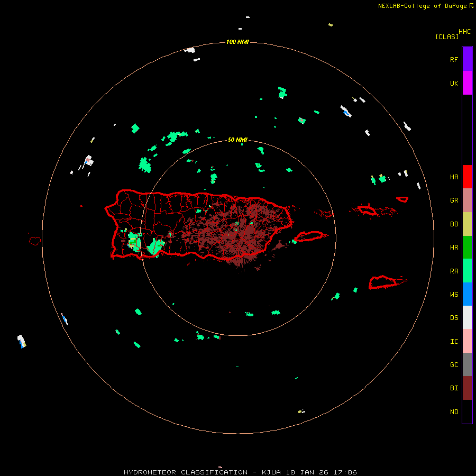
Task: Click the "GR" legend label
Action: click(x=454, y=200)
